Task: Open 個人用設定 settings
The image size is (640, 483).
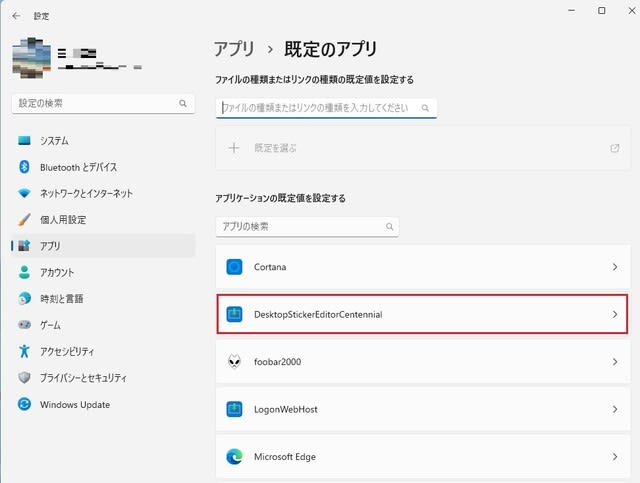Action: click(104, 220)
